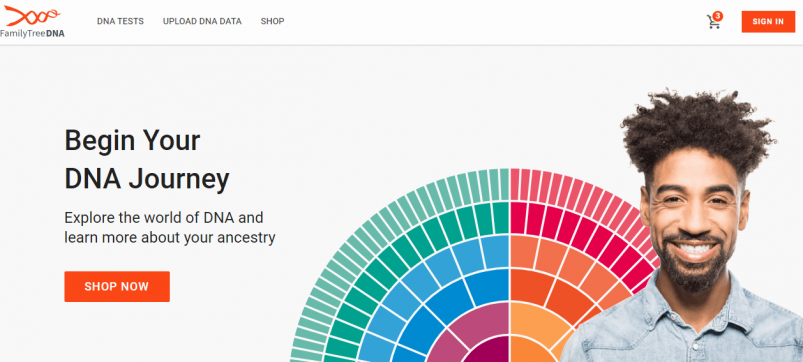Image resolution: width=803 pixels, height=362 pixels.
Task: Open the shopping cart icon
Action: tap(714, 21)
